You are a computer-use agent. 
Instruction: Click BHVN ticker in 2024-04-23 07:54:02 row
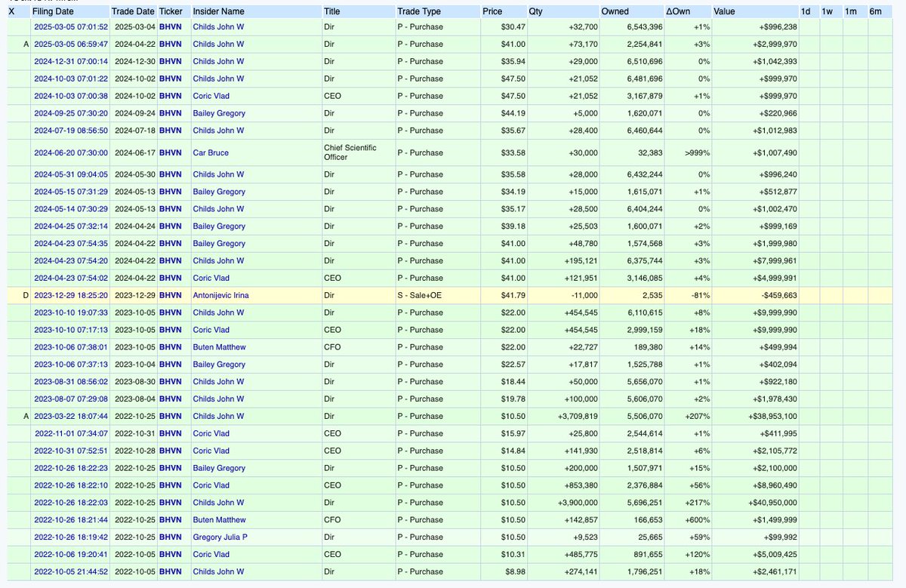click(171, 278)
